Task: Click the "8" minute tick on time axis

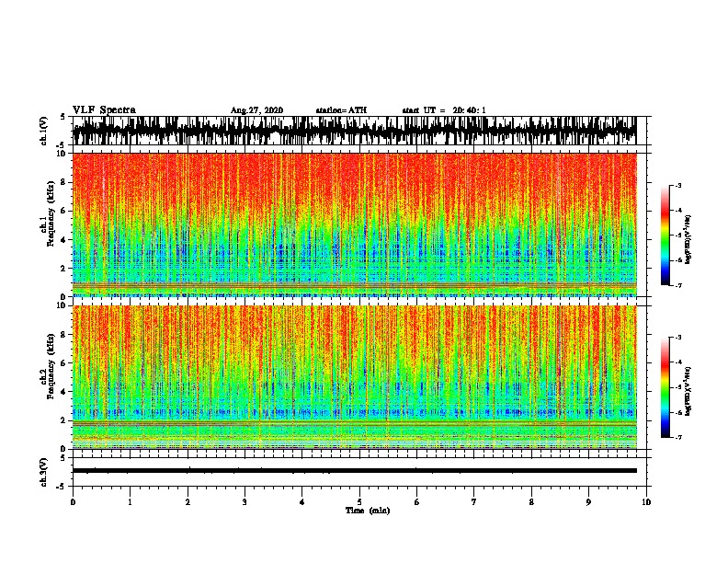Action: coord(531,502)
